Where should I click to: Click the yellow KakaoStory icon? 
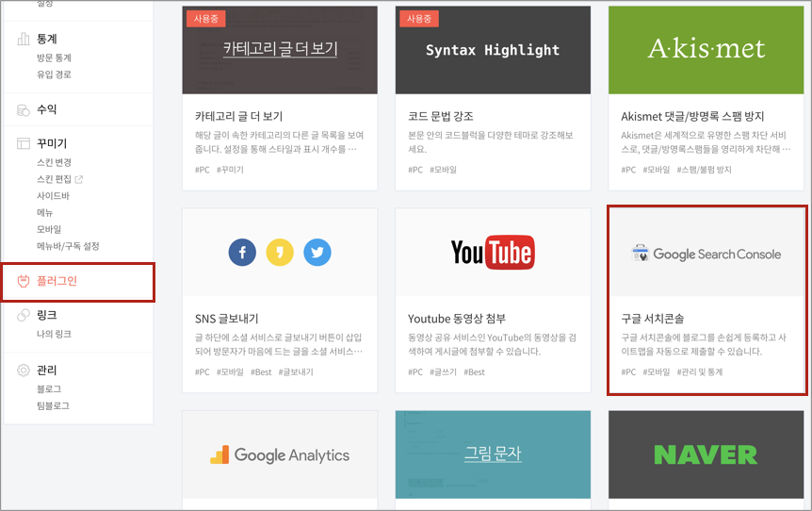[280, 253]
